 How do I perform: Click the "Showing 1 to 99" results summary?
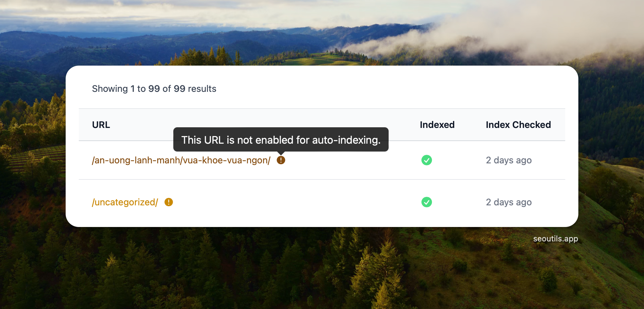tap(154, 89)
